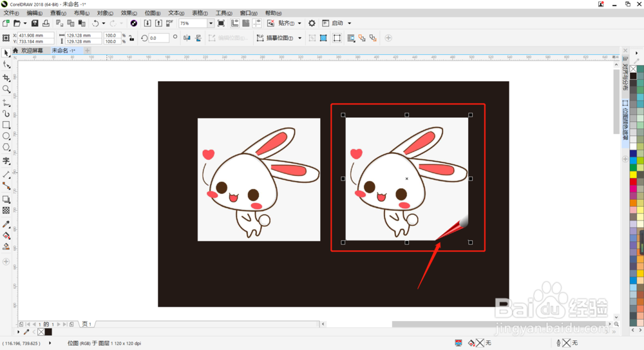Click the Customize toolbox plus button
644x350 pixels.
pos(6,262)
